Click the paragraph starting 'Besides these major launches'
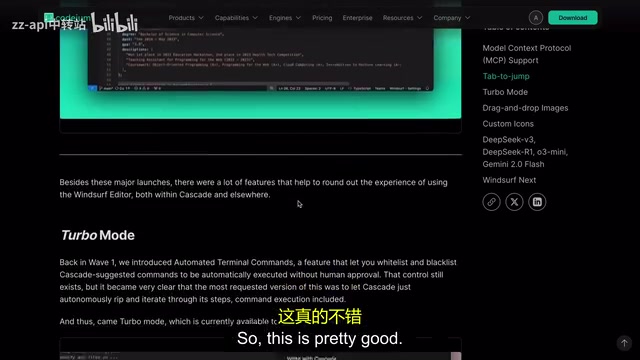Image resolution: width=640 pixels, height=360 pixels. (x=253, y=189)
